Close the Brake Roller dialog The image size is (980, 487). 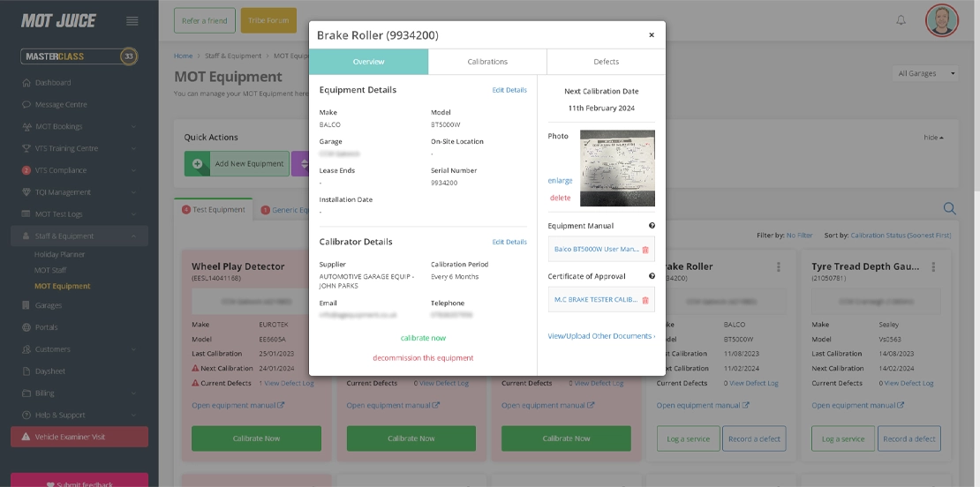click(x=652, y=35)
